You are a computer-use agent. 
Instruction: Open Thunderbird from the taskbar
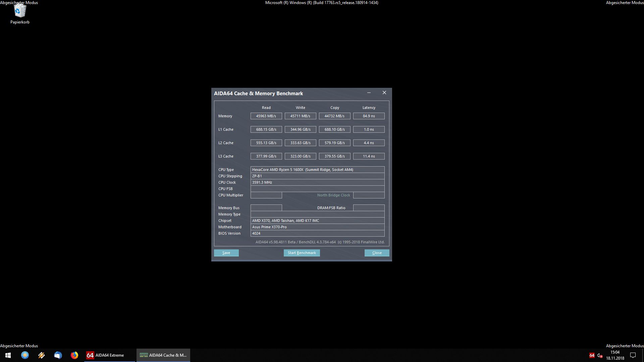[x=58, y=355]
